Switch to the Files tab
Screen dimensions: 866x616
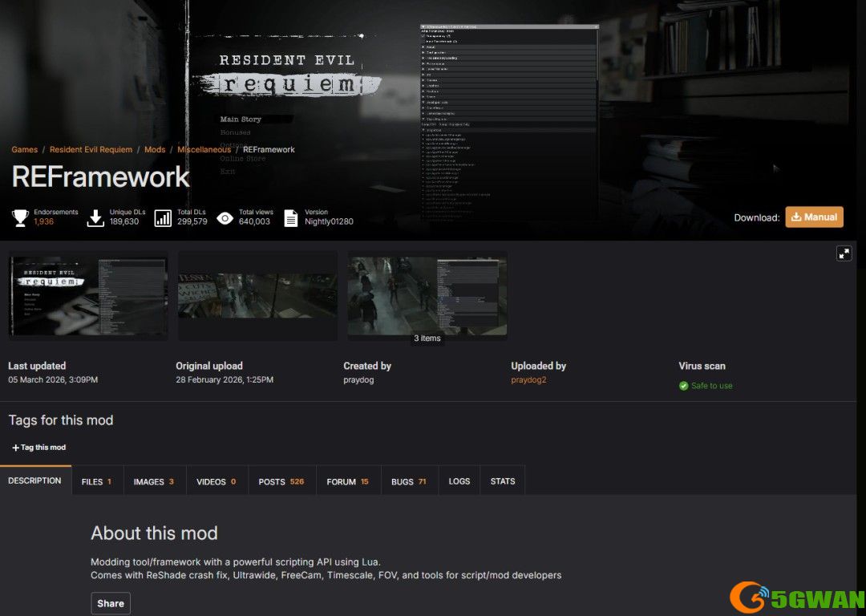(x=97, y=481)
